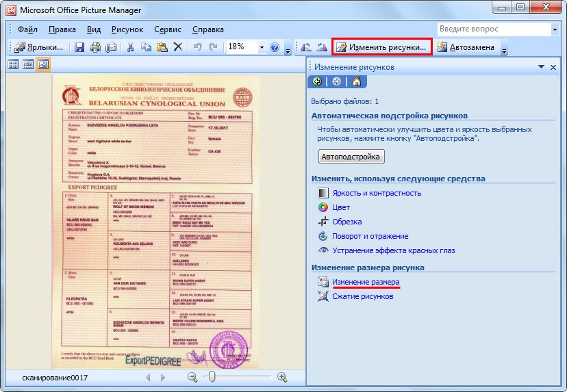Screen dimensions: 567x392
Task: Open the Цвет link
Action: click(341, 207)
